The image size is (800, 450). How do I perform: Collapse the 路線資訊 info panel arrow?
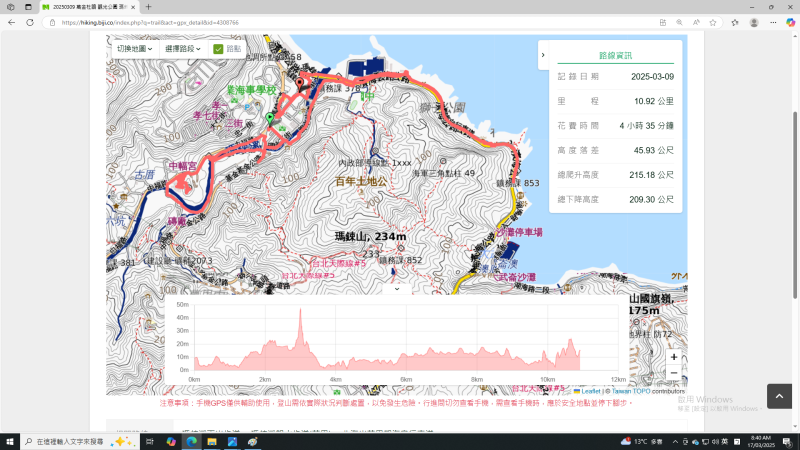pos(542,55)
